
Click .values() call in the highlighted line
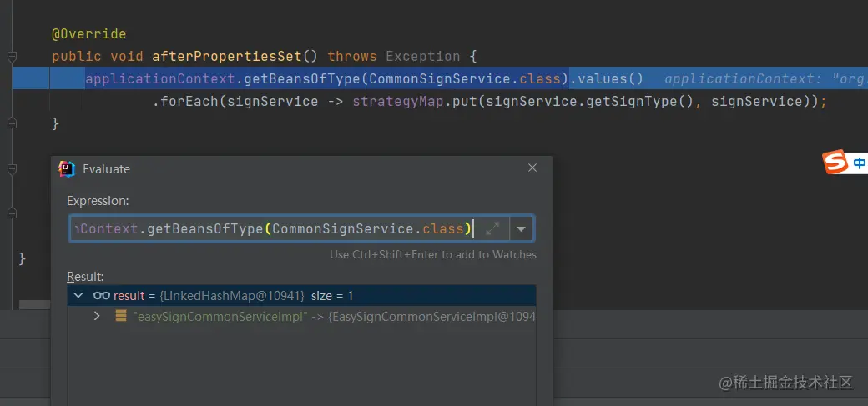607,79
